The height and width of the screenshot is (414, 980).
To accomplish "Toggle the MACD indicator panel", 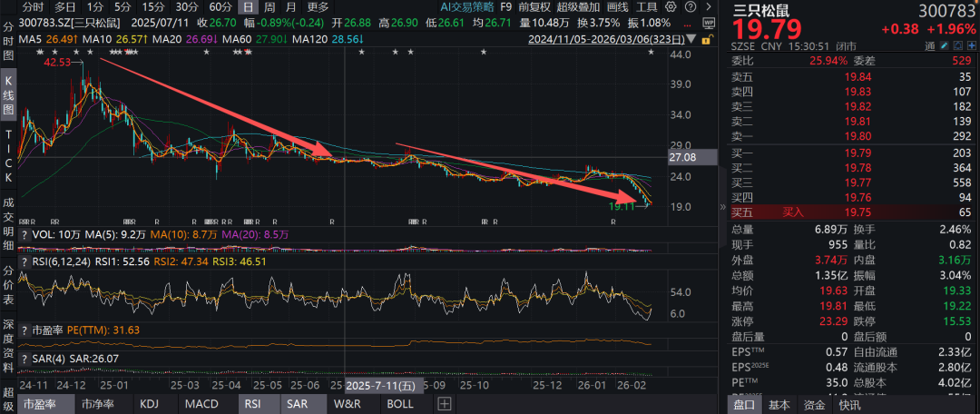I will click(201, 404).
